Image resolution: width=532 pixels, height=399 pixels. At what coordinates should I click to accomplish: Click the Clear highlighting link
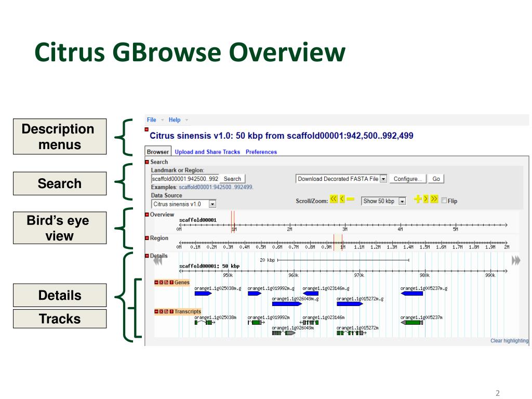509,341
